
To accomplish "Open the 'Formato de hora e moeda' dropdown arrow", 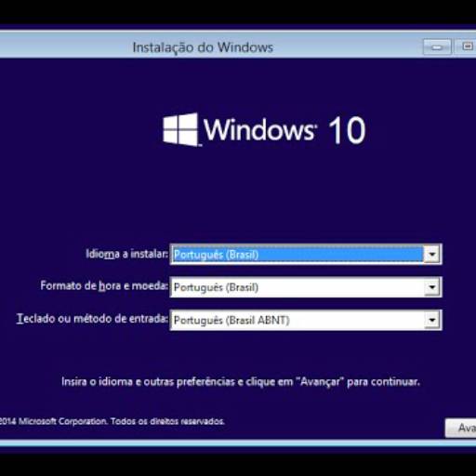I will click(x=432, y=287).
